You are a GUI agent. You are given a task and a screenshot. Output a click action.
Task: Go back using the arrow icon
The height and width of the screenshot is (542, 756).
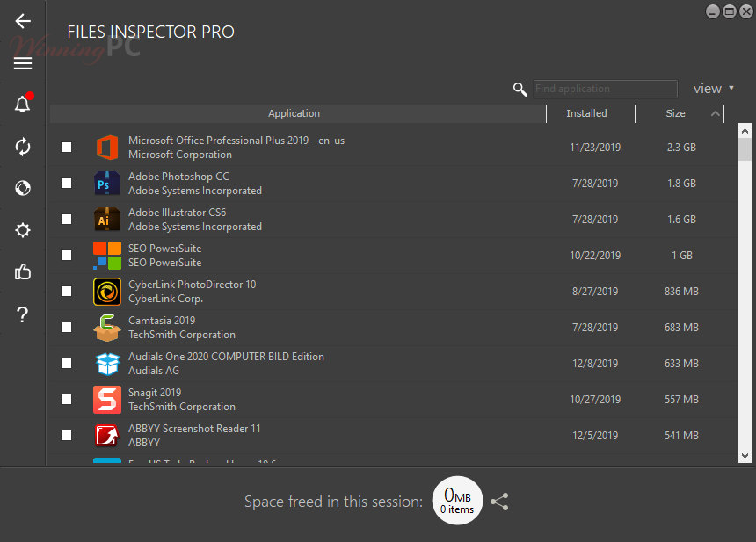(x=23, y=21)
